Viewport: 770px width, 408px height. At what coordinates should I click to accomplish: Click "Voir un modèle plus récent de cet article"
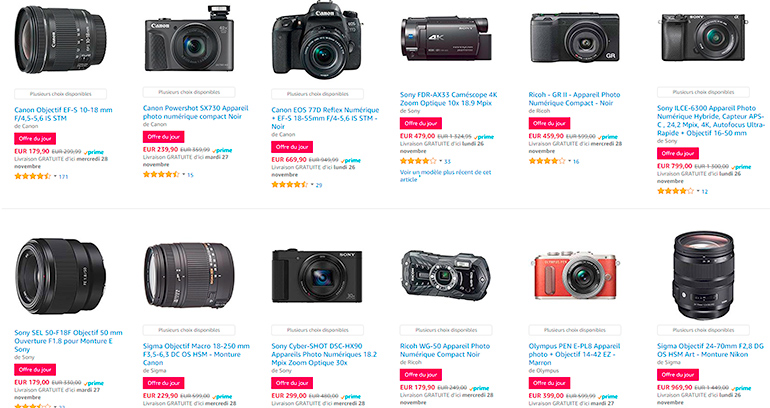[445, 175]
